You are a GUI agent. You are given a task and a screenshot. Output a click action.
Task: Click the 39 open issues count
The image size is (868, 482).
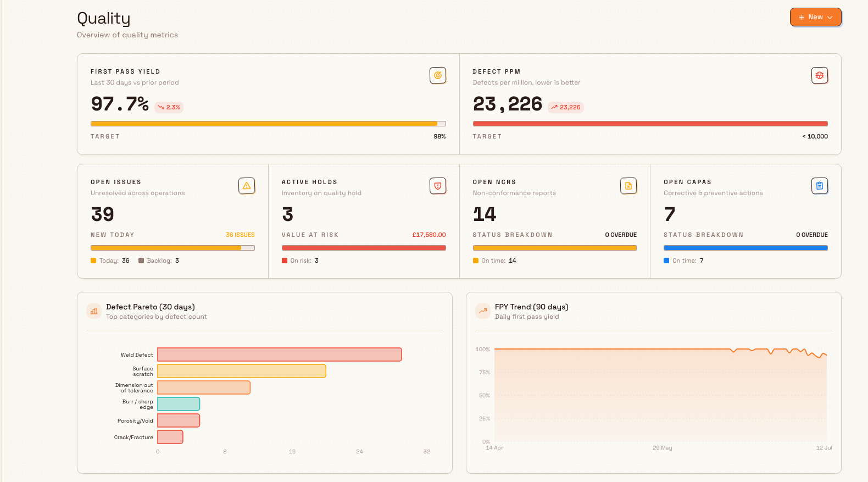coord(102,214)
